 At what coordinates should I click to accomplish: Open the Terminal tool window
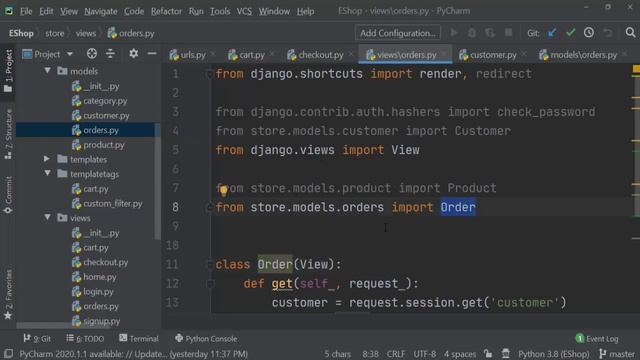[139, 339]
